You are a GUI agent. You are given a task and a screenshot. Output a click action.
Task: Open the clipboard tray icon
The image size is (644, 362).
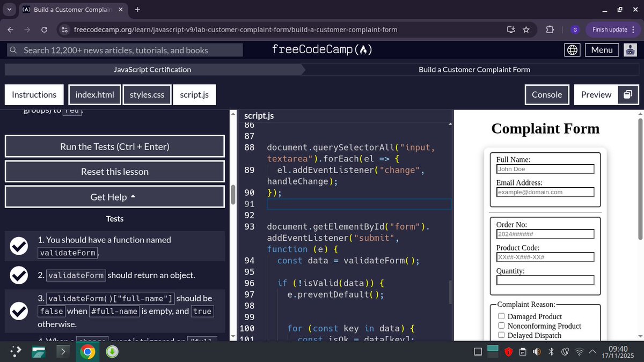[523, 352]
